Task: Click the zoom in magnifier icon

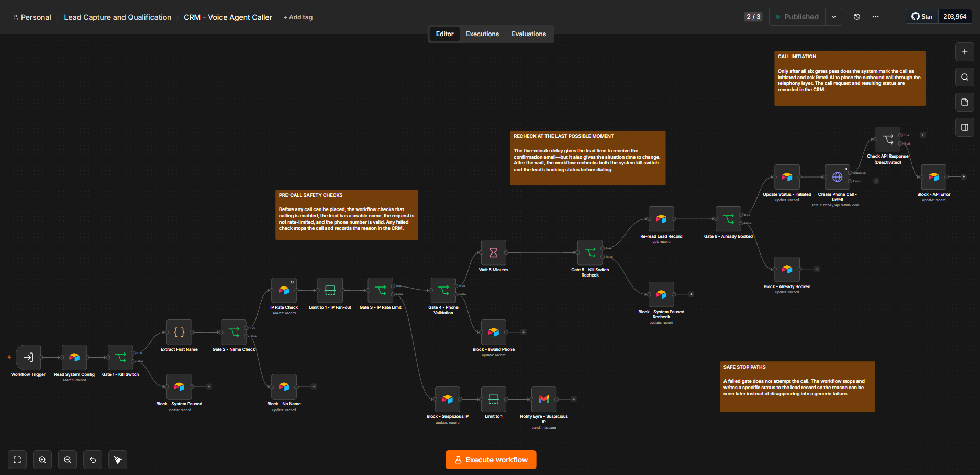Action: [x=42, y=460]
